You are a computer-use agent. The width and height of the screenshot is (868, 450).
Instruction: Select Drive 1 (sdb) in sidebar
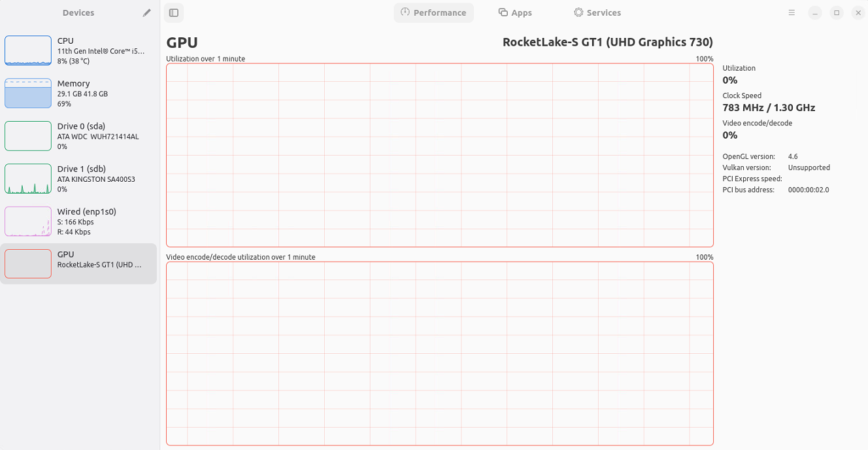click(78, 179)
